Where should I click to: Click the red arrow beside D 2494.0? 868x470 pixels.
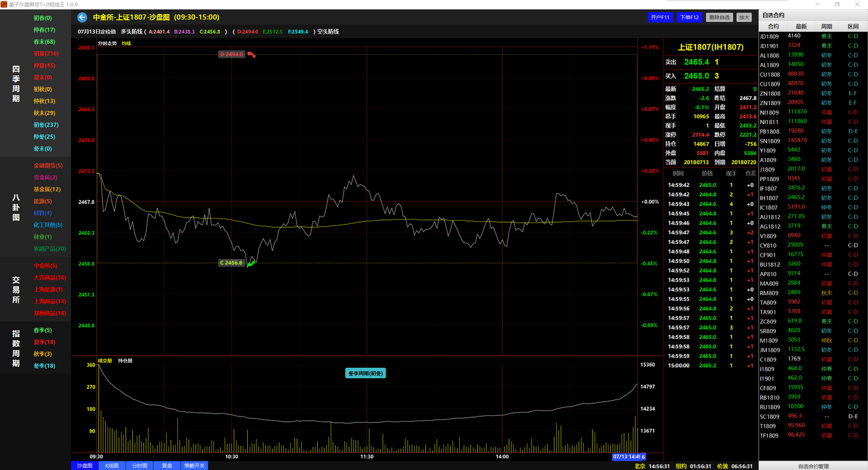tap(251, 55)
